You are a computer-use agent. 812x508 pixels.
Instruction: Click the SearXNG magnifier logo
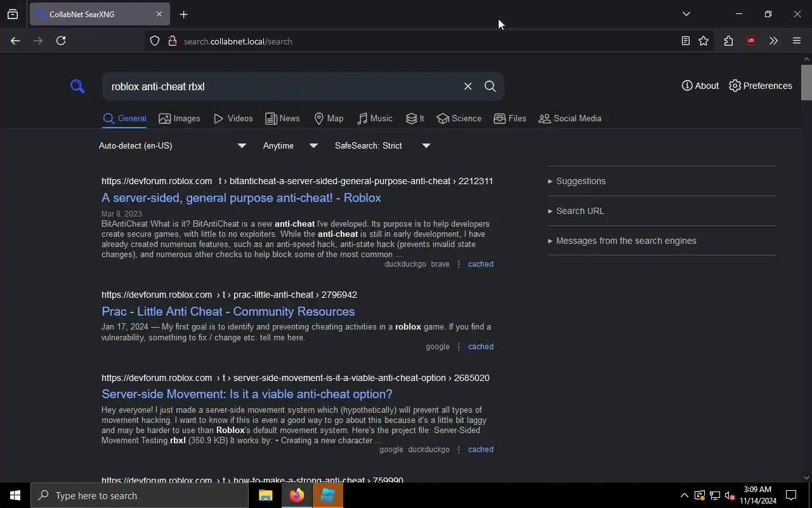coord(77,86)
